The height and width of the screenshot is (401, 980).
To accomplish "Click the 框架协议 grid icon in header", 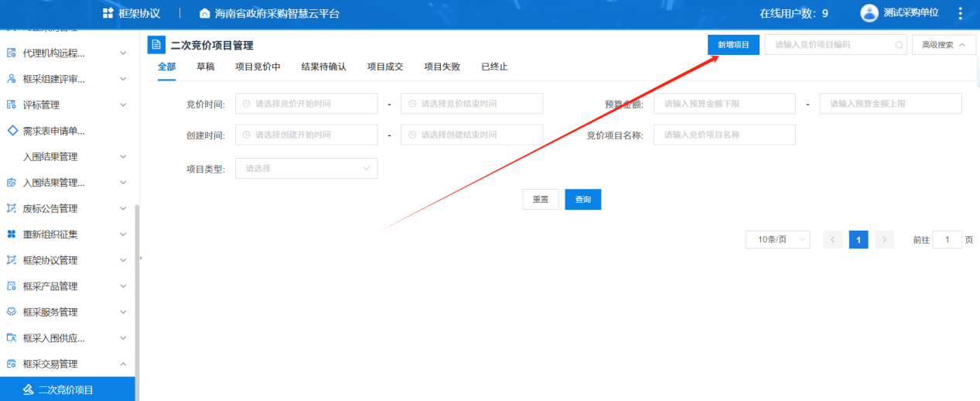I will point(108,13).
